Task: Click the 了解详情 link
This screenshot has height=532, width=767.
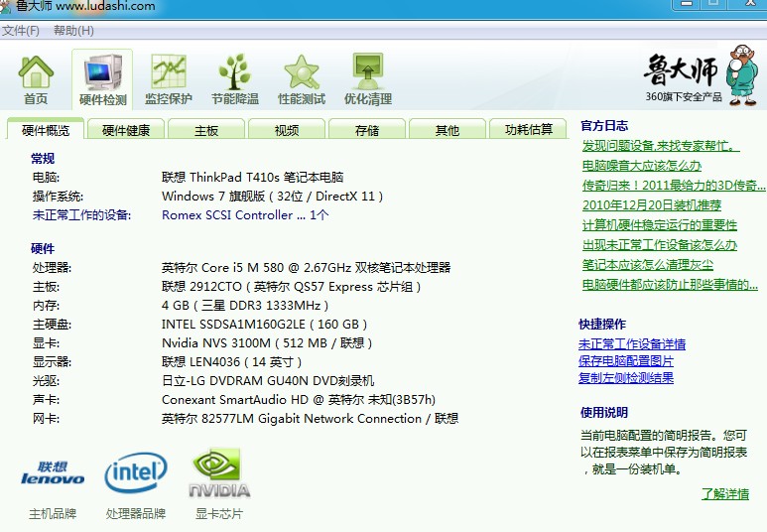Action: 725,494
